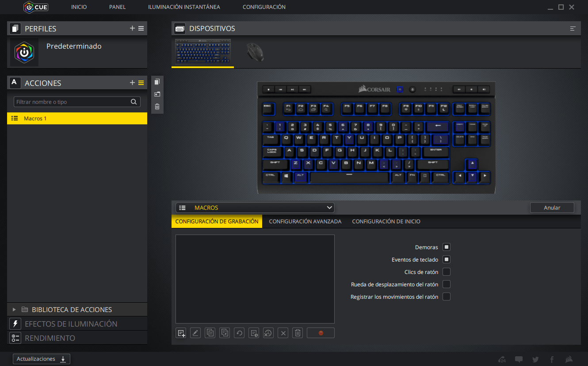Click the Filtrar nombre o tipo field
The width and height of the screenshot is (588, 366).
pyautogui.click(x=77, y=102)
